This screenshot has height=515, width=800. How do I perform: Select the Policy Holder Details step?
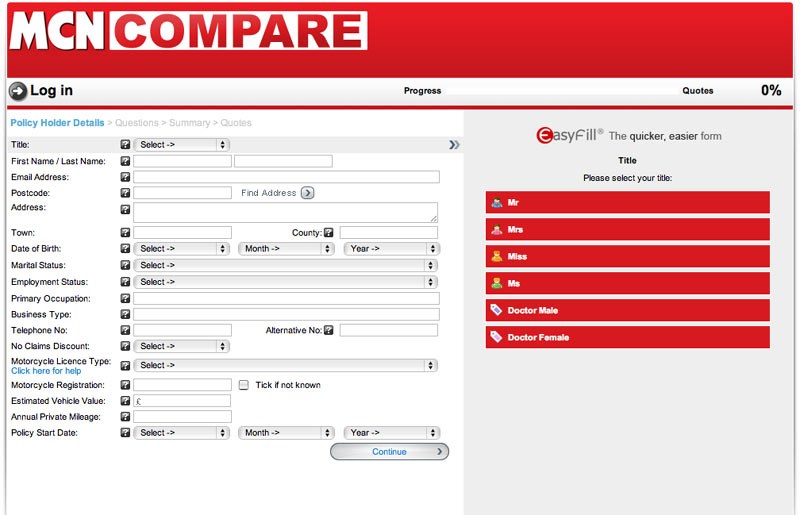pyautogui.click(x=57, y=123)
